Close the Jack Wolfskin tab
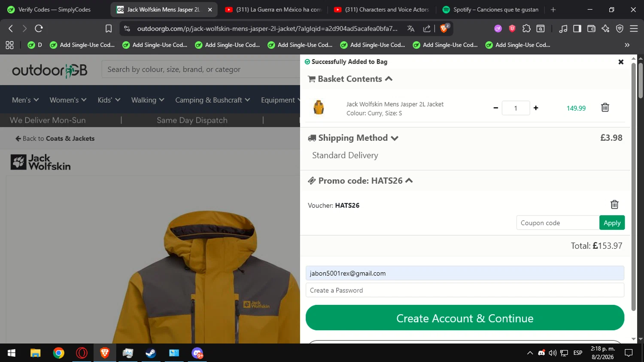This screenshot has height=362, width=644. [x=210, y=9]
